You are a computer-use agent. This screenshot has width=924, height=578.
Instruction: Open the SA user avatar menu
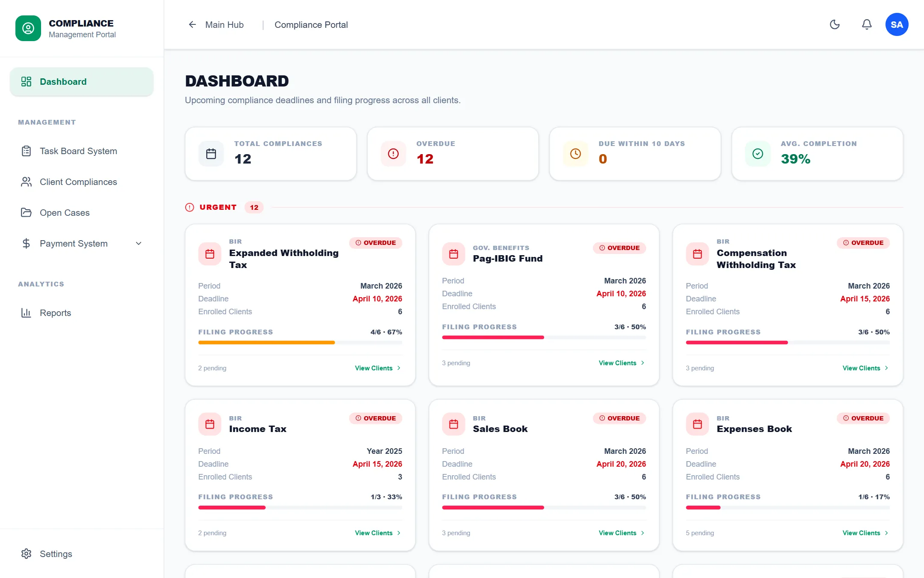[x=897, y=24]
